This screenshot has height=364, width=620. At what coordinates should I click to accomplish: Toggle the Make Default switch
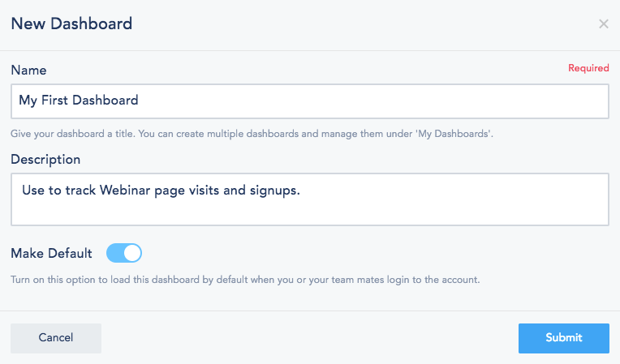(124, 253)
